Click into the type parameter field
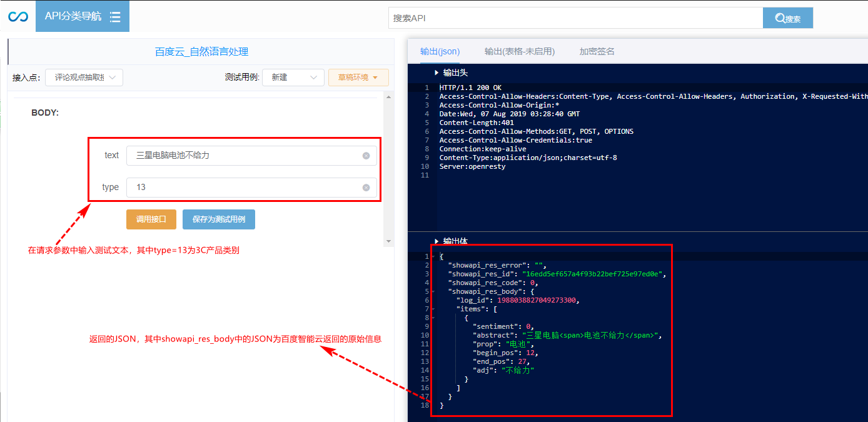Screen dimensions: 868x422 [x=251, y=188]
